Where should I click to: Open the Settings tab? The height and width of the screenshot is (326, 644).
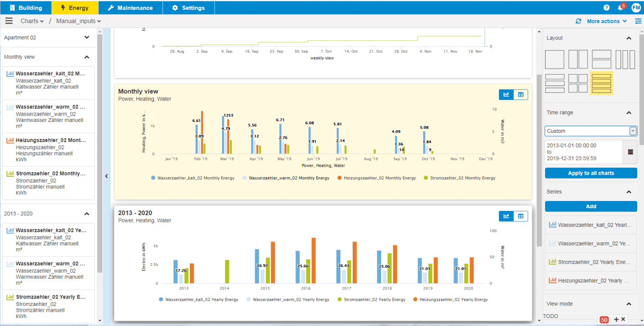pyautogui.click(x=188, y=7)
